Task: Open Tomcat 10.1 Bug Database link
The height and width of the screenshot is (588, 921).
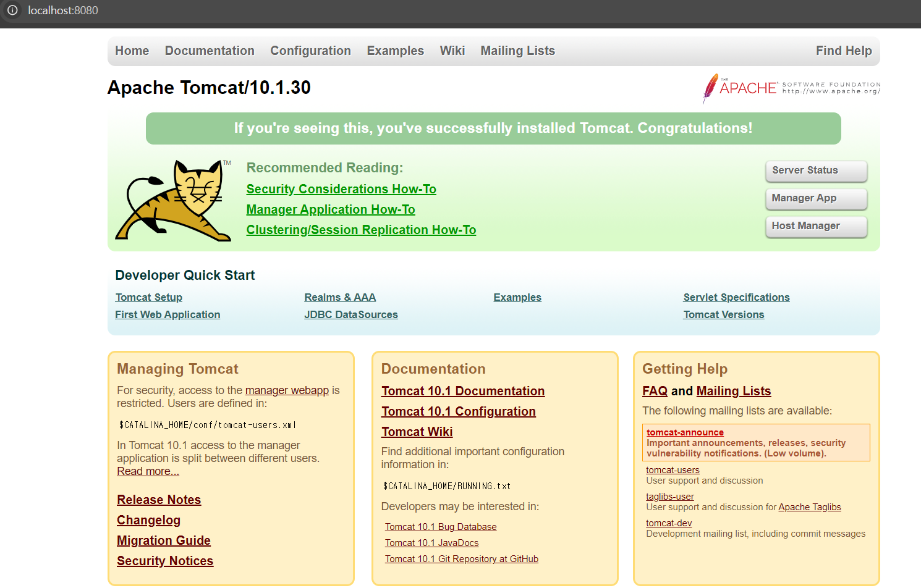Action: [441, 527]
